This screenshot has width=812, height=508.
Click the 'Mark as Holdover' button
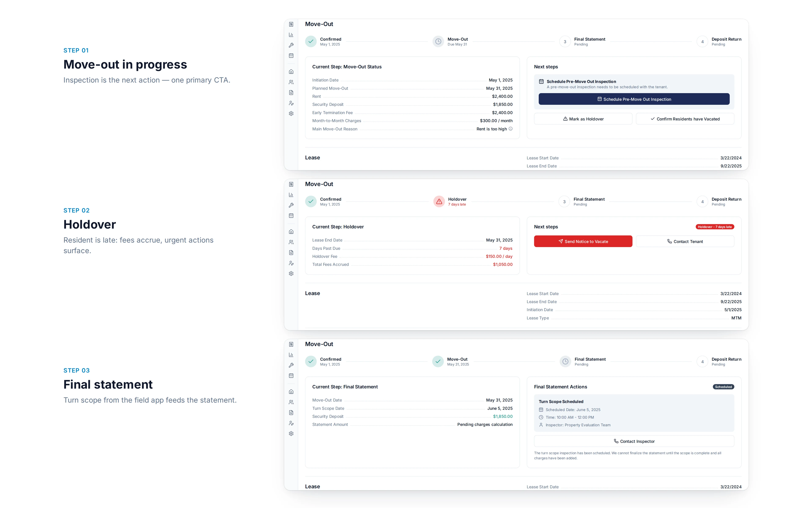click(583, 119)
